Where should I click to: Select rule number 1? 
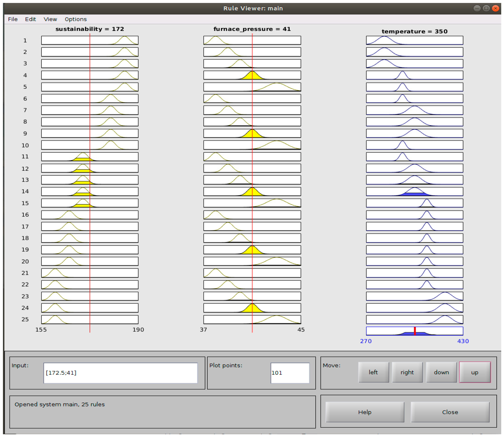[x=25, y=40]
